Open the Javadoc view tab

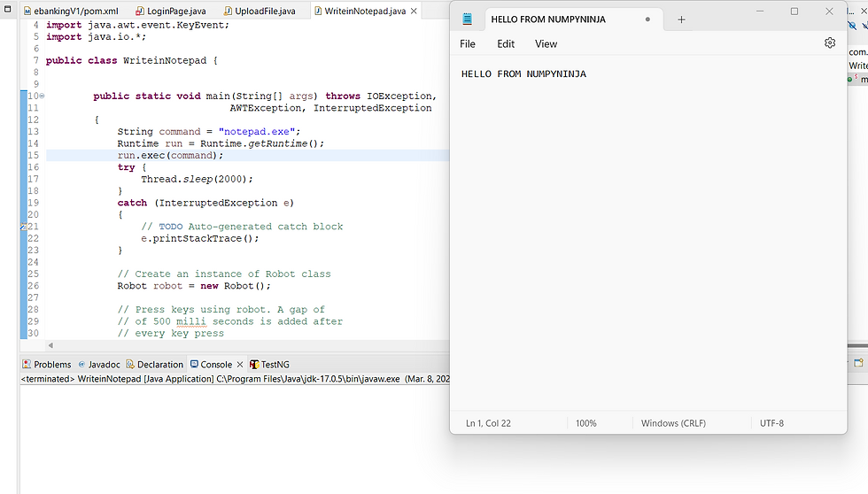(99, 365)
